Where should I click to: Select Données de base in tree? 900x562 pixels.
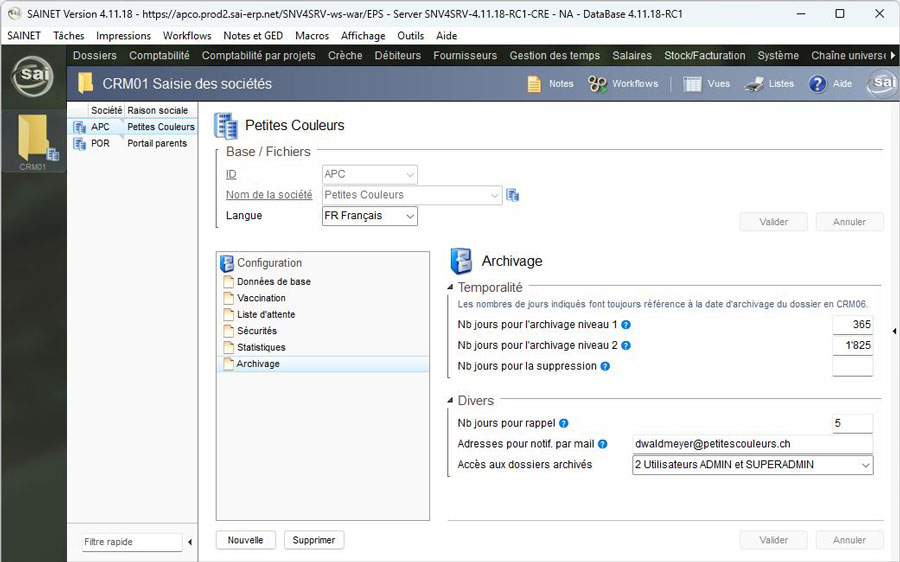[x=274, y=282]
